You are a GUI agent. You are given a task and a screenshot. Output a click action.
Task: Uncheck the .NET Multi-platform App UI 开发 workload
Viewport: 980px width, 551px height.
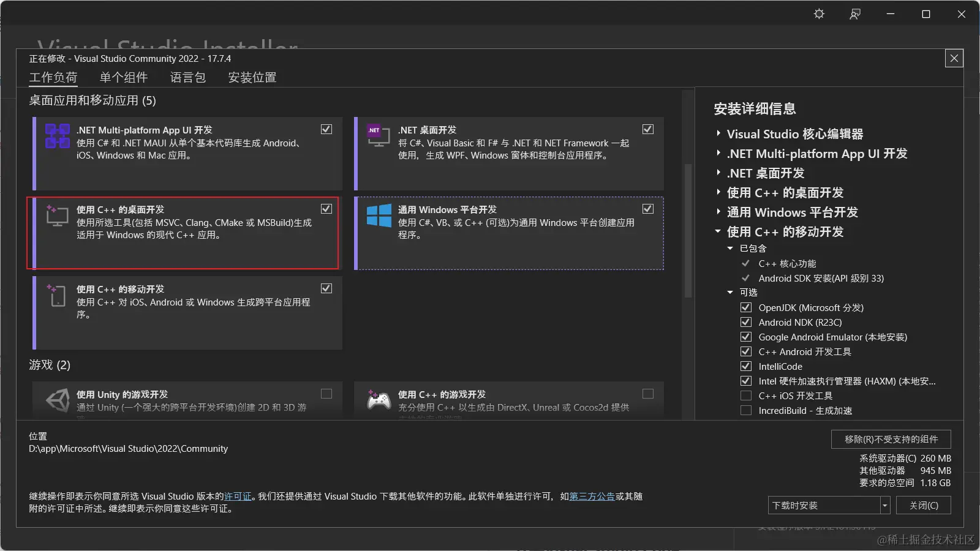coord(326,129)
